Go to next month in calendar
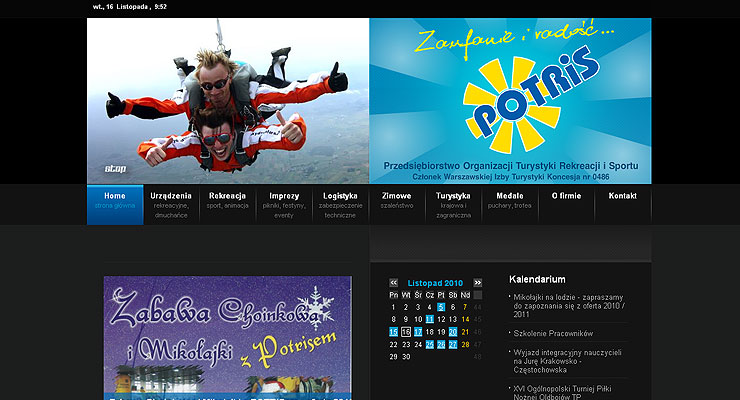 coord(478,283)
